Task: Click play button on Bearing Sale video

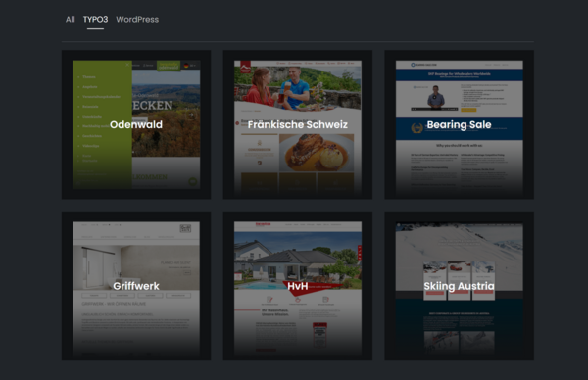Action: (434, 97)
